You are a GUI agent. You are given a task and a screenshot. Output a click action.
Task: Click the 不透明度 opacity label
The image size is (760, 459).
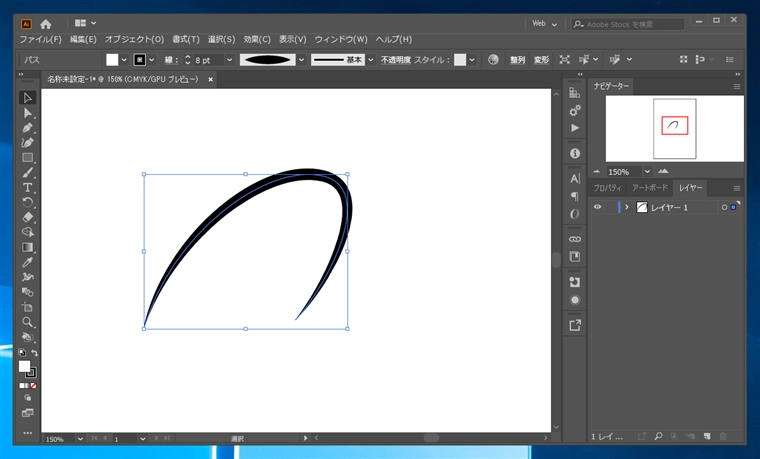point(396,60)
